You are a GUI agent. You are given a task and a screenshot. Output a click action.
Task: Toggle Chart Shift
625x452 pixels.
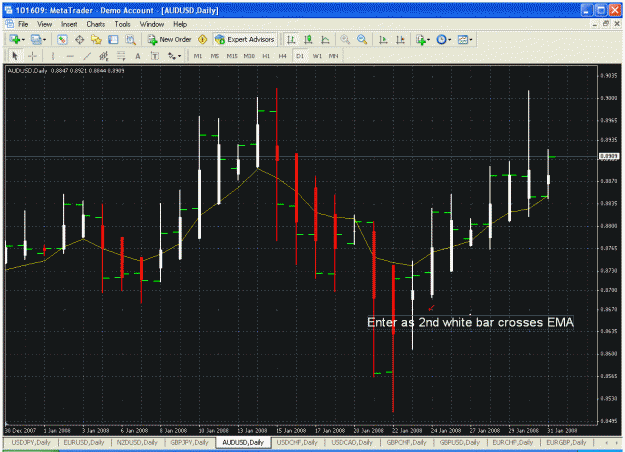click(x=400, y=39)
